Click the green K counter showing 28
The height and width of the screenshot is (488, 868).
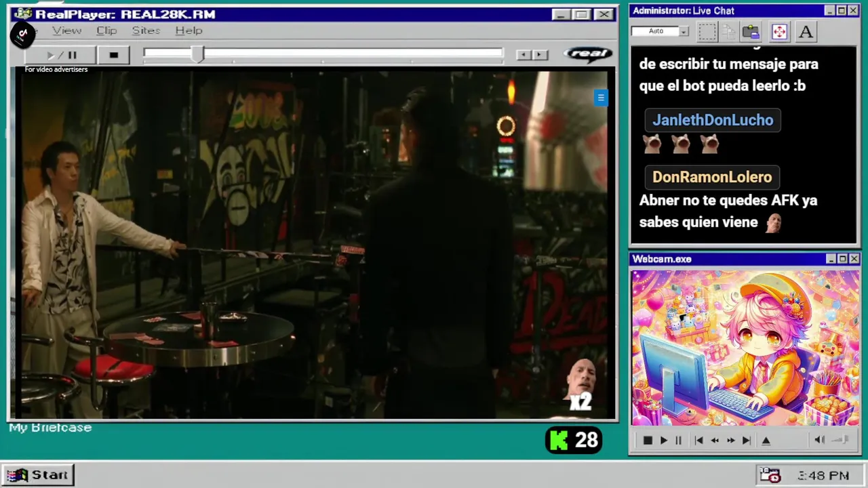coord(574,441)
